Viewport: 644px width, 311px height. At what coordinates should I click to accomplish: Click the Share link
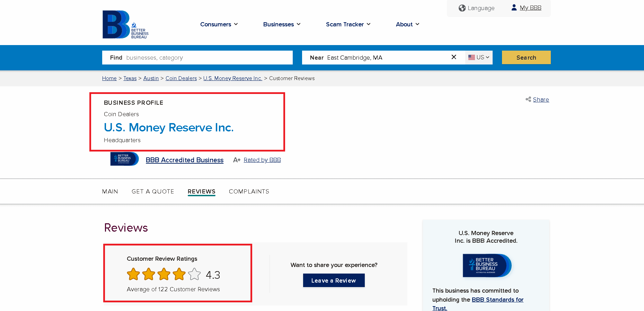(x=541, y=100)
